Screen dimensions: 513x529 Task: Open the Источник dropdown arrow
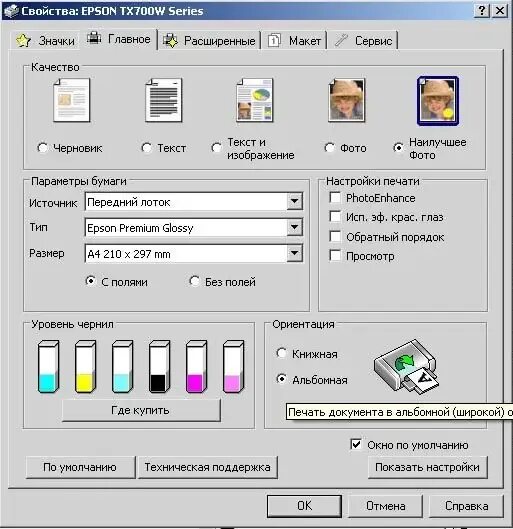294,201
